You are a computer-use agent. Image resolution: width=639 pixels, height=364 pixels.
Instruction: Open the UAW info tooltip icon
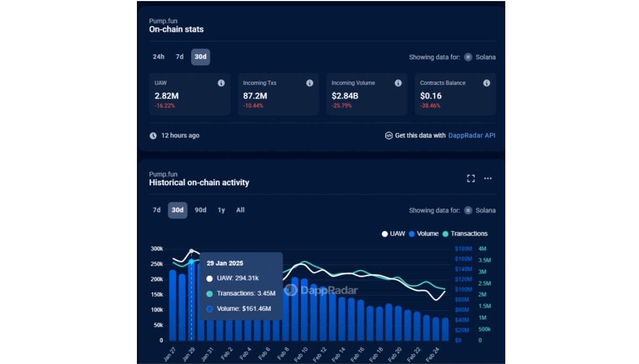tap(221, 83)
